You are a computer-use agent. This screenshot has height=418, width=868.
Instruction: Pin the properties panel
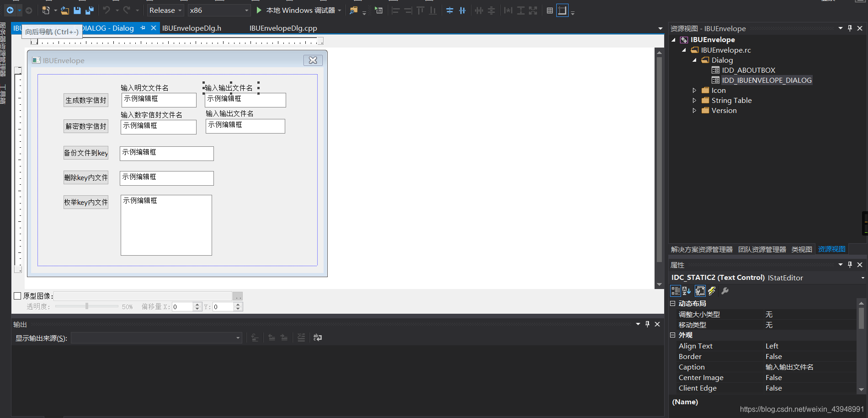click(x=850, y=264)
